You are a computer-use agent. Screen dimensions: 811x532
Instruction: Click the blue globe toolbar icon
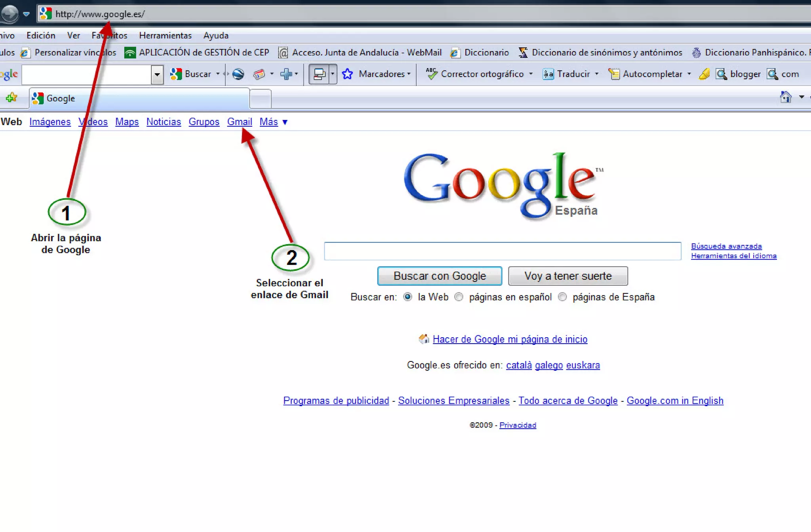pos(238,74)
